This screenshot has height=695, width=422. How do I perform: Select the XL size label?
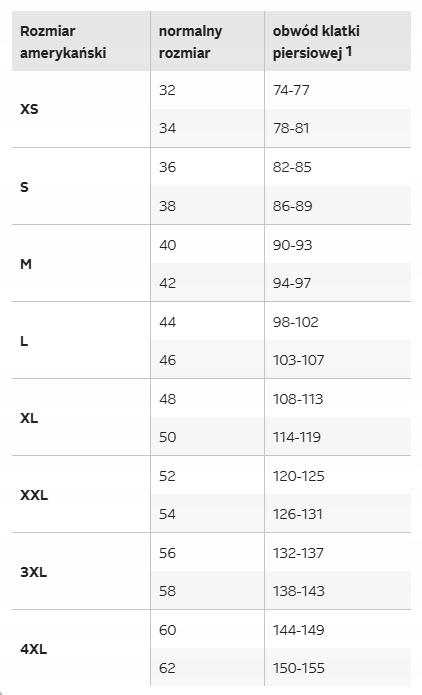(29, 418)
